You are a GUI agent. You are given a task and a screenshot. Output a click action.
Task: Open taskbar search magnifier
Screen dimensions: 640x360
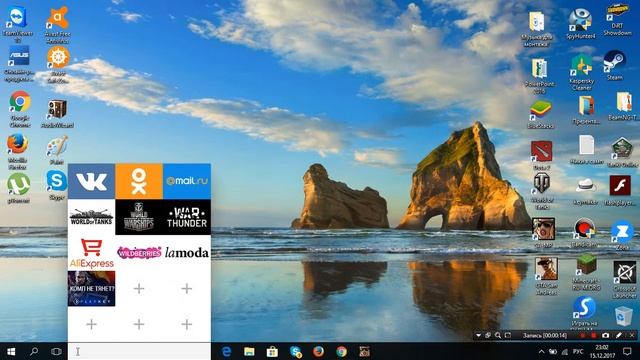pyautogui.click(x=34, y=351)
